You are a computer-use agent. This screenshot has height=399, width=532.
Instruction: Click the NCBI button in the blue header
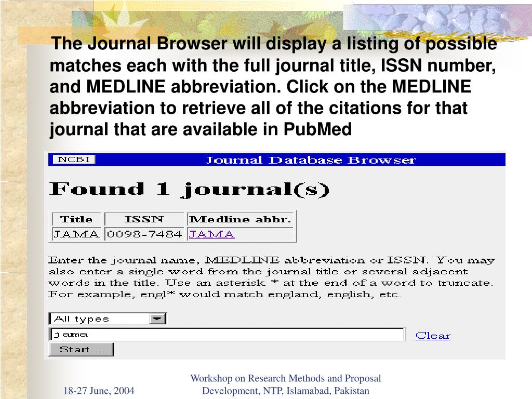click(74, 159)
